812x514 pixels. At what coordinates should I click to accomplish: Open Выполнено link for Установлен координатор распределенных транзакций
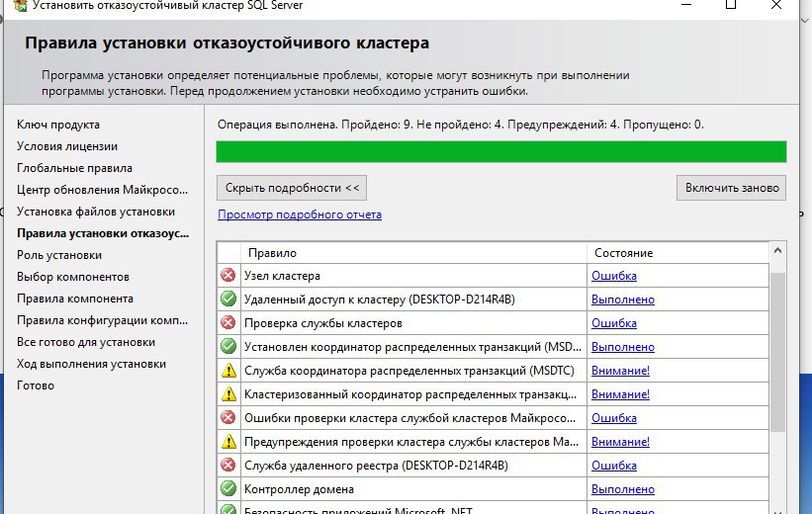(x=622, y=347)
